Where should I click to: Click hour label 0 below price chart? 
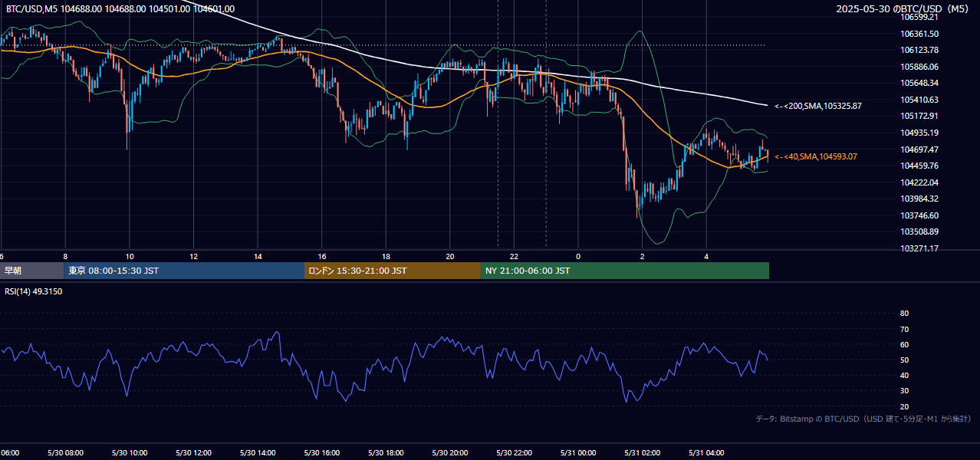pyautogui.click(x=578, y=257)
